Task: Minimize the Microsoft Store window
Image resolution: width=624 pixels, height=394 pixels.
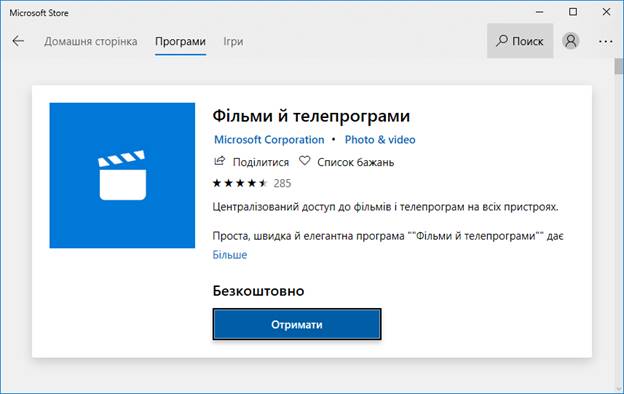Action: [x=540, y=12]
